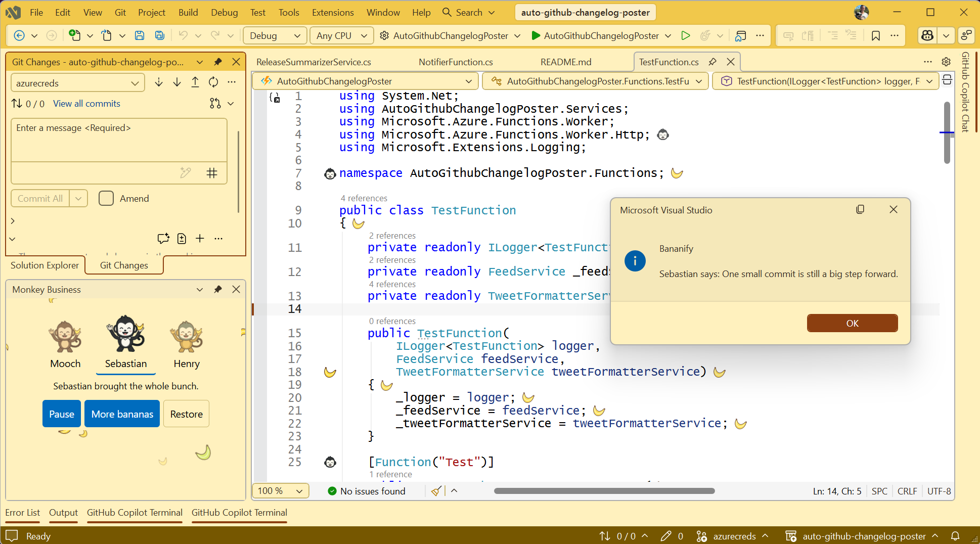Save the current file using the toolbar
The height and width of the screenshot is (544, 980).
click(140, 35)
